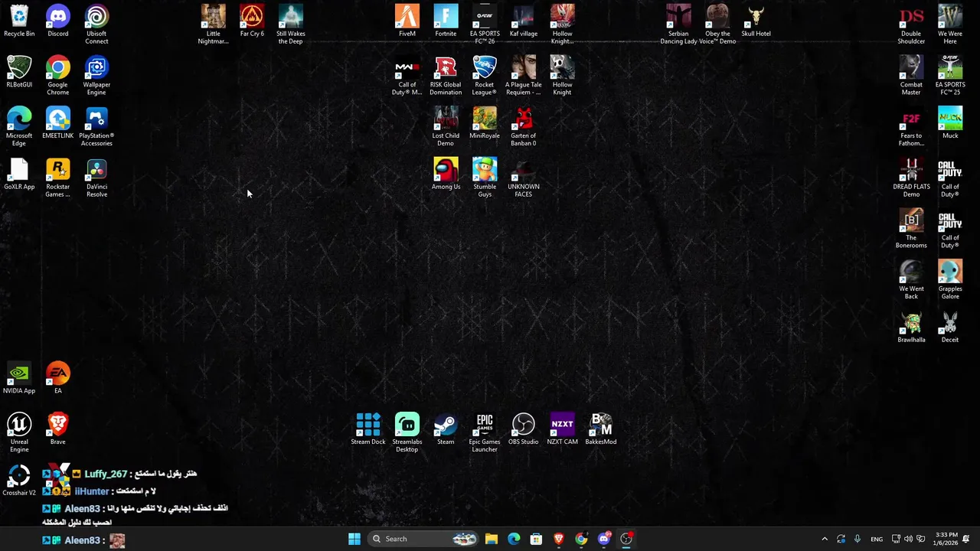Open the FiveM desktop shortcut

click(x=407, y=21)
